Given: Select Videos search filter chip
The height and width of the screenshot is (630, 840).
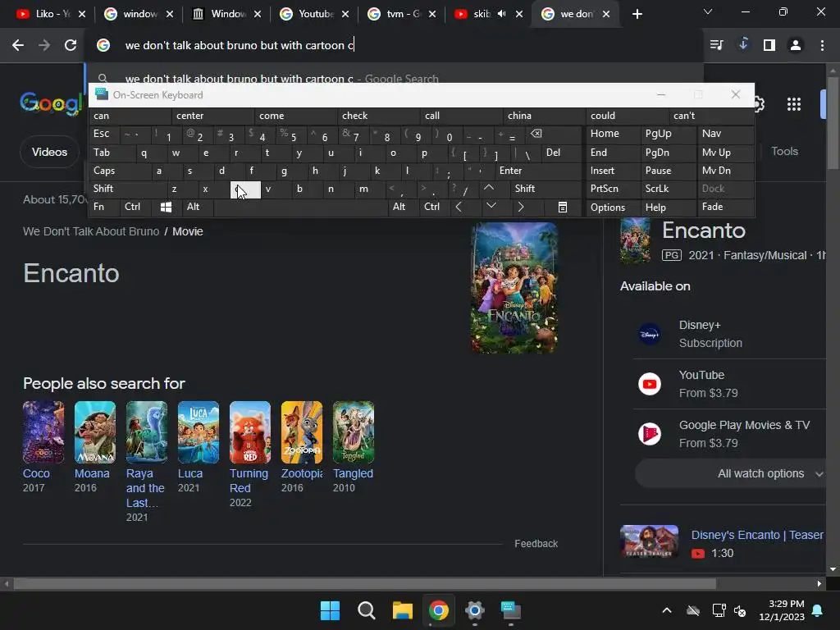Looking at the screenshot, I should click(x=49, y=152).
